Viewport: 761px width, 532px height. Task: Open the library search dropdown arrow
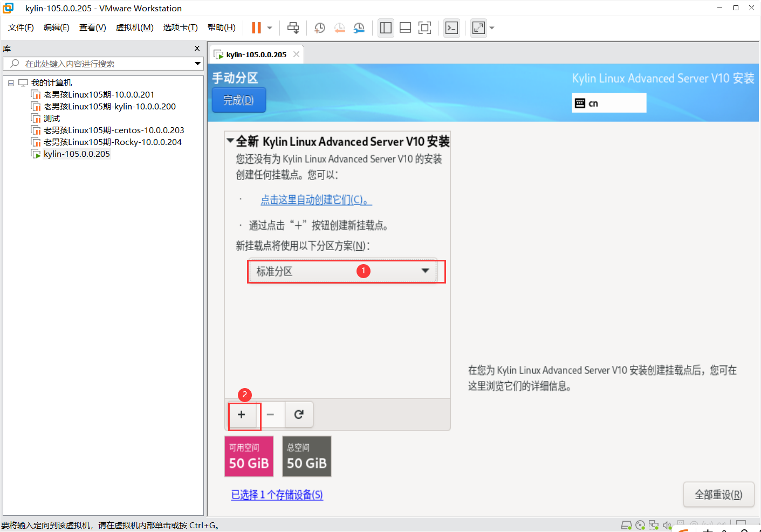click(x=197, y=64)
